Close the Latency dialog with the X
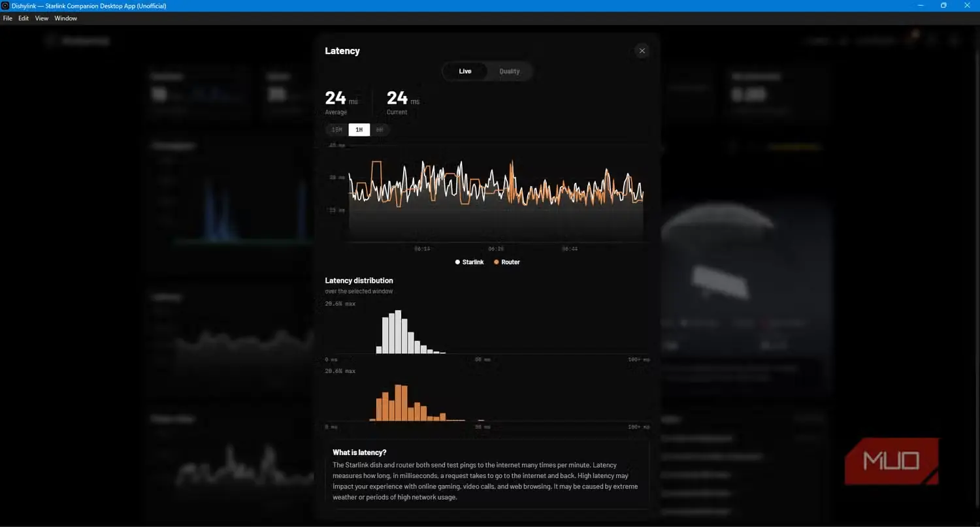The image size is (980, 527). [642, 51]
